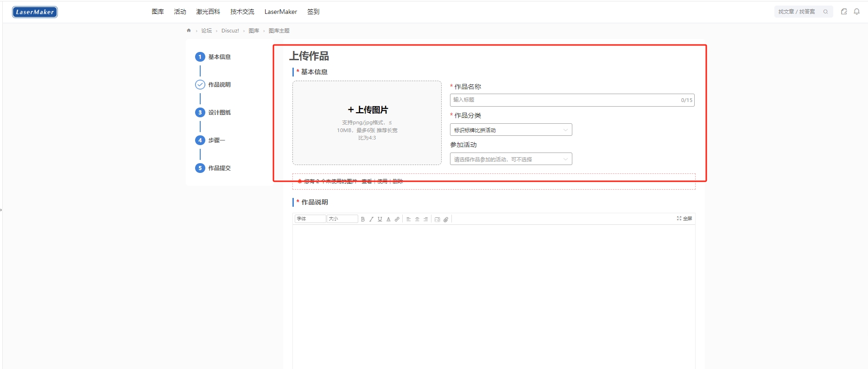868x369 pixels.
Task: Click inside the 作品说明 editor text area
Action: (x=494, y=297)
